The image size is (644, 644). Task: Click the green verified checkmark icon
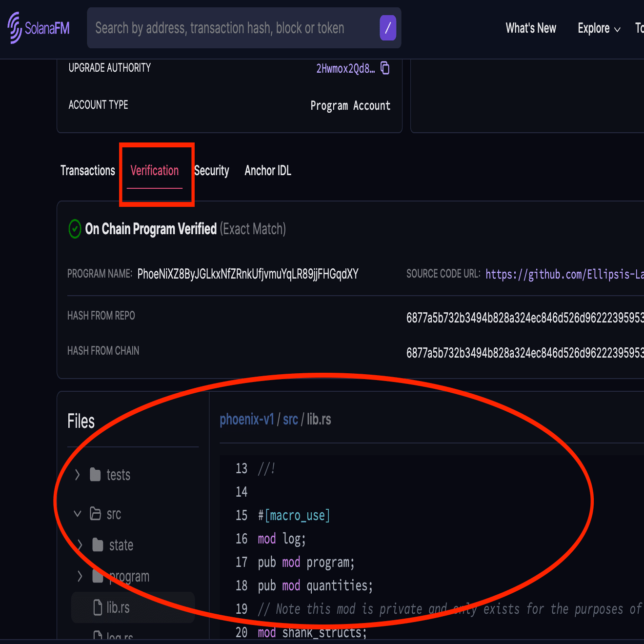75,229
